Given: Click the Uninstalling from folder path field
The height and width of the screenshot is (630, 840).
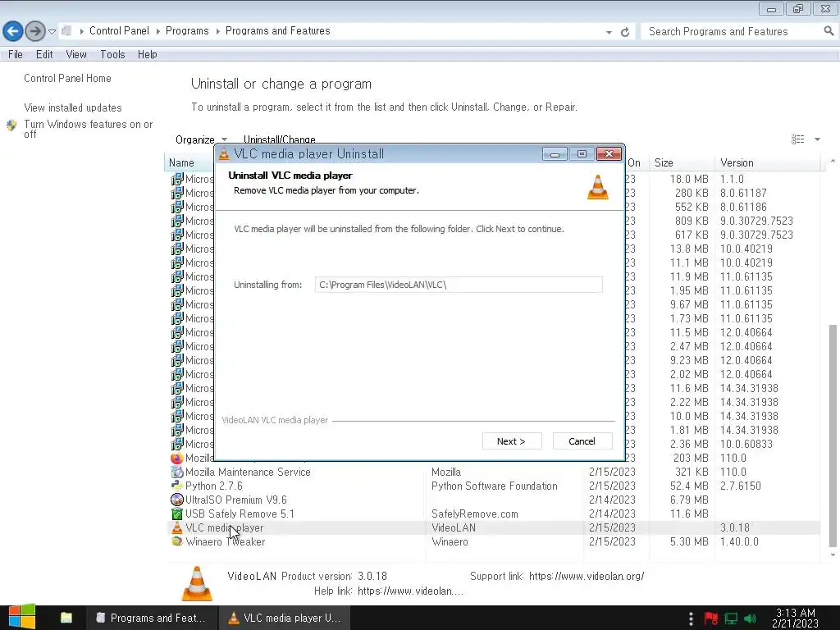Looking at the screenshot, I should point(459,285).
